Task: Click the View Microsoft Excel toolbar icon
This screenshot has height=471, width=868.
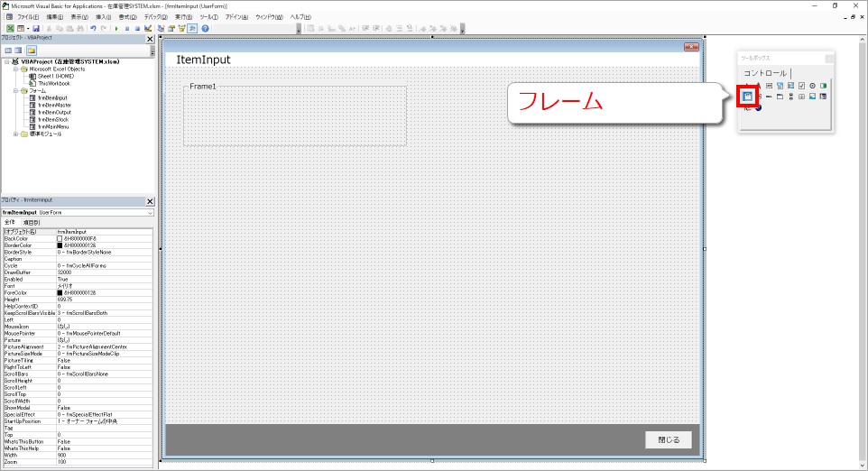Action: pos(10,28)
